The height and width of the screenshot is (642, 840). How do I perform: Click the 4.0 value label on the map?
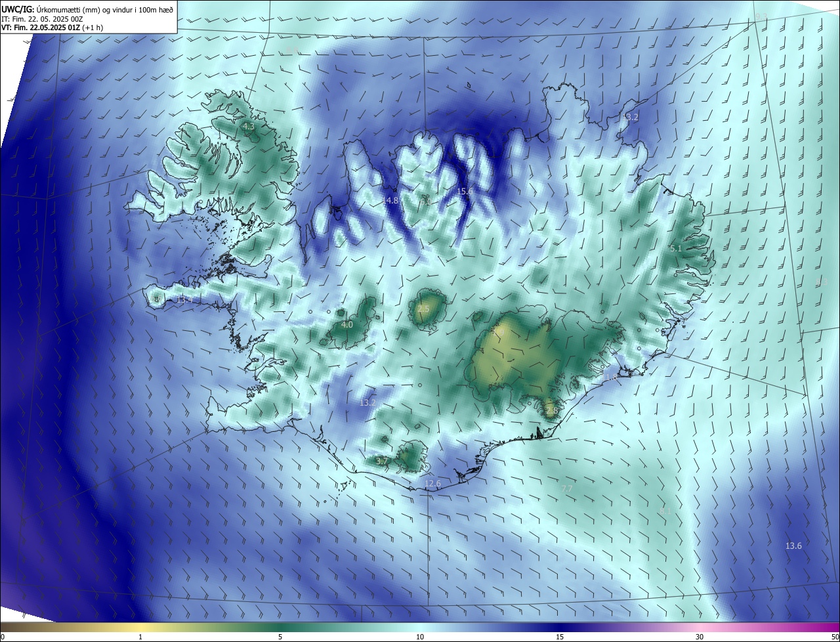point(347,324)
